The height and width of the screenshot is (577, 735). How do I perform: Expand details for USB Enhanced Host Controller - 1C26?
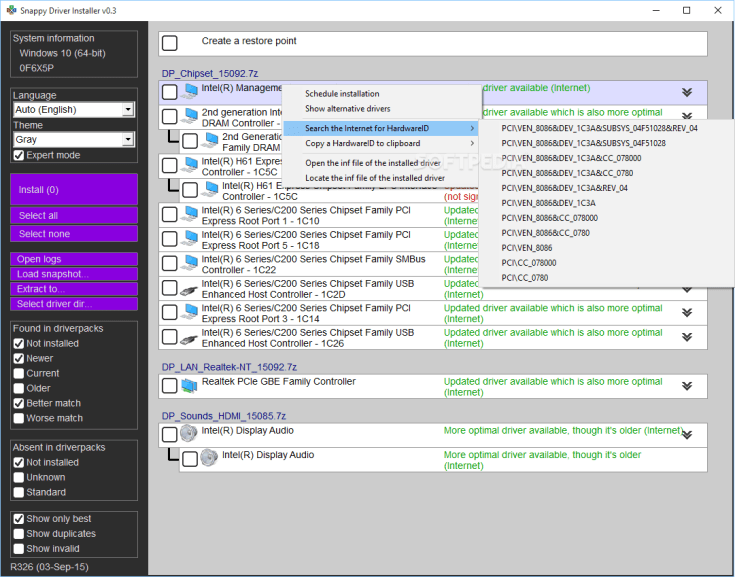687,337
